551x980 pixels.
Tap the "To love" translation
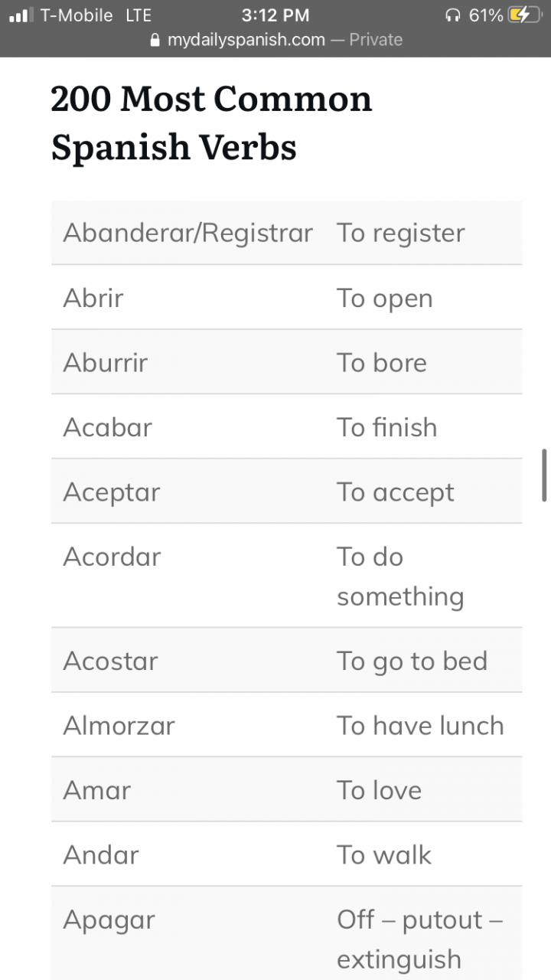pyautogui.click(x=379, y=790)
